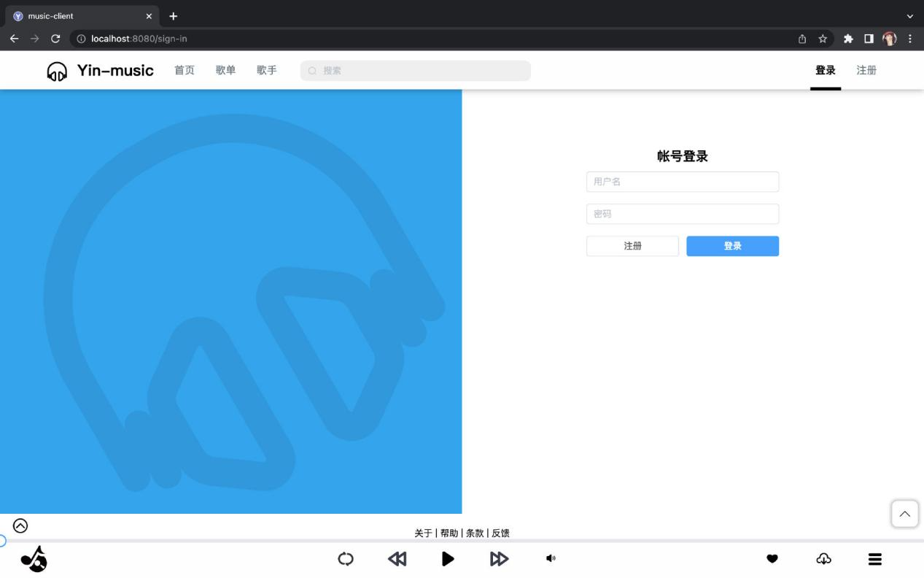Click the blue 登录 submit button
This screenshot has height=578, width=924.
coord(732,247)
